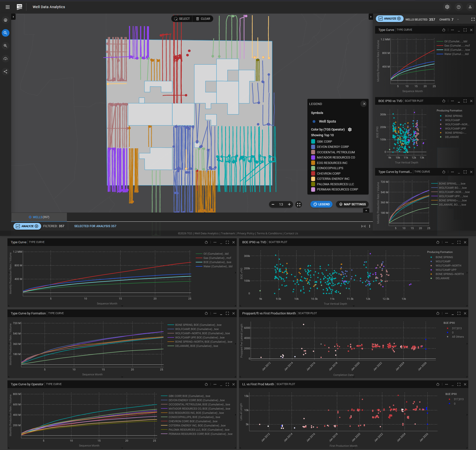
Task: Expand the left panel arrow on map
Action: 13,17
